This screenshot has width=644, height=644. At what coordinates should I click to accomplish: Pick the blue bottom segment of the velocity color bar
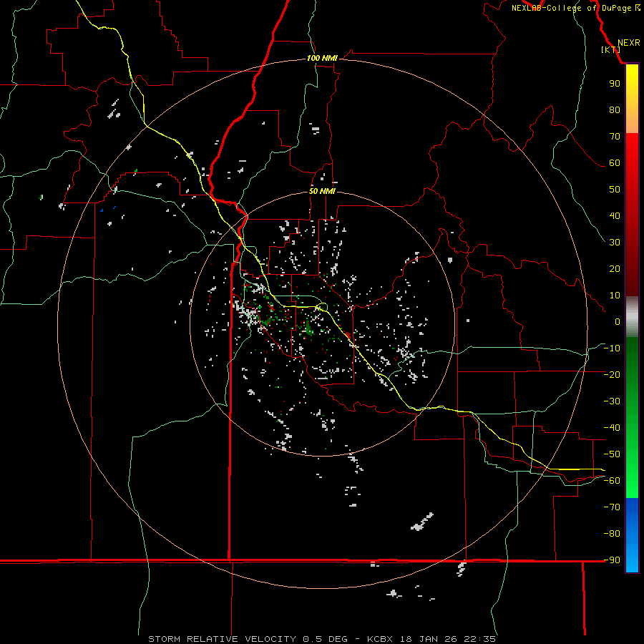[x=632, y=535]
